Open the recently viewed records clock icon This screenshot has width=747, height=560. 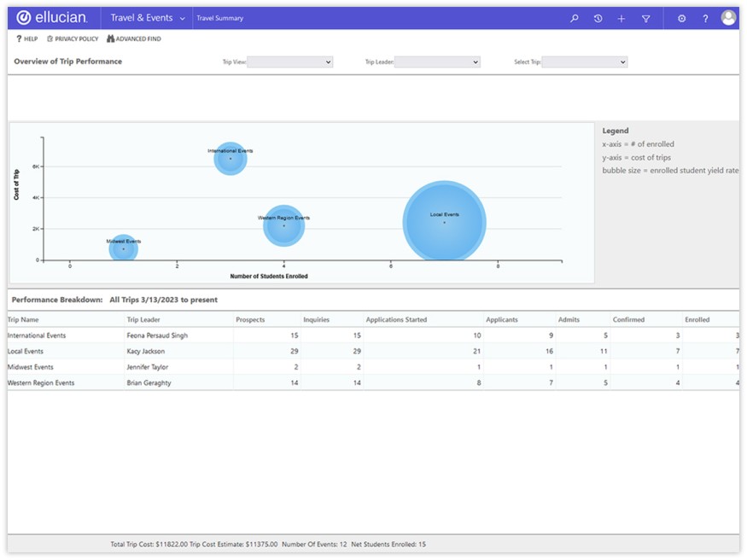[598, 18]
